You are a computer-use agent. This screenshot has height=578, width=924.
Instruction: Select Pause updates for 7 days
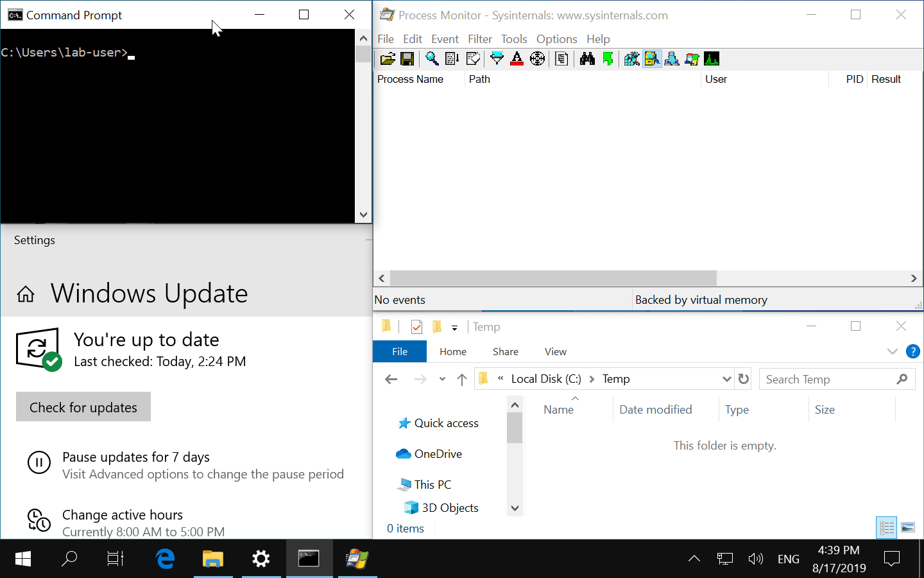(136, 457)
